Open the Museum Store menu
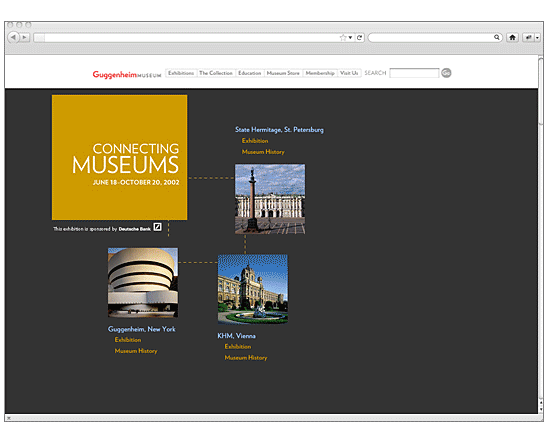This screenshot has width=551, height=436. [283, 73]
